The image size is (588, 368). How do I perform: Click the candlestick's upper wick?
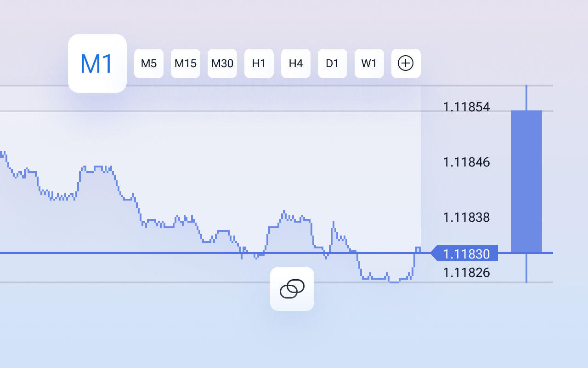pos(526,98)
